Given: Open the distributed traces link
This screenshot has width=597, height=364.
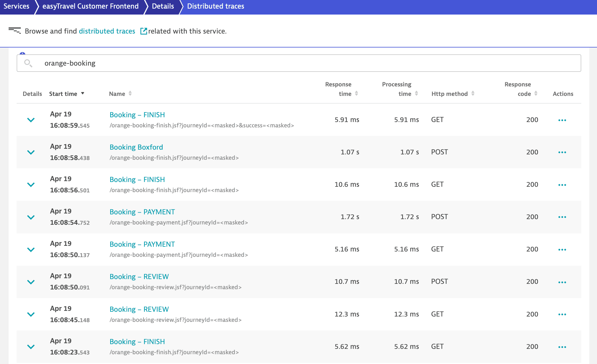Looking at the screenshot, I should tap(107, 31).
